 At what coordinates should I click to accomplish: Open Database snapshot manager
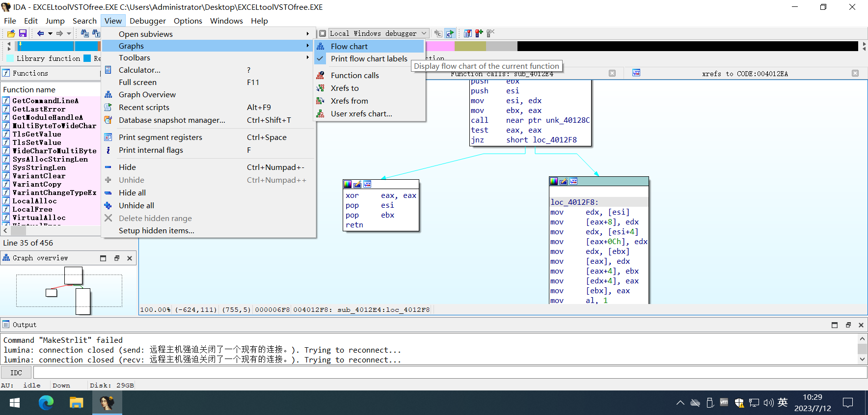click(208, 120)
